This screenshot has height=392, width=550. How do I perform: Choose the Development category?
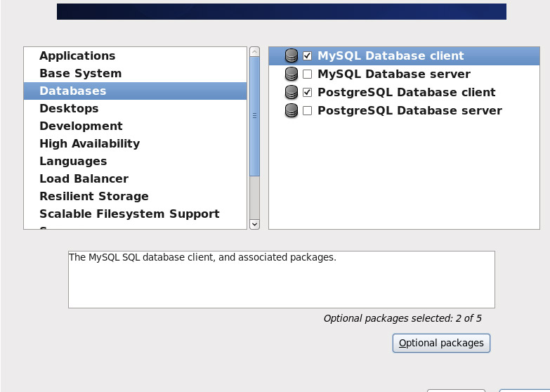tap(136, 126)
